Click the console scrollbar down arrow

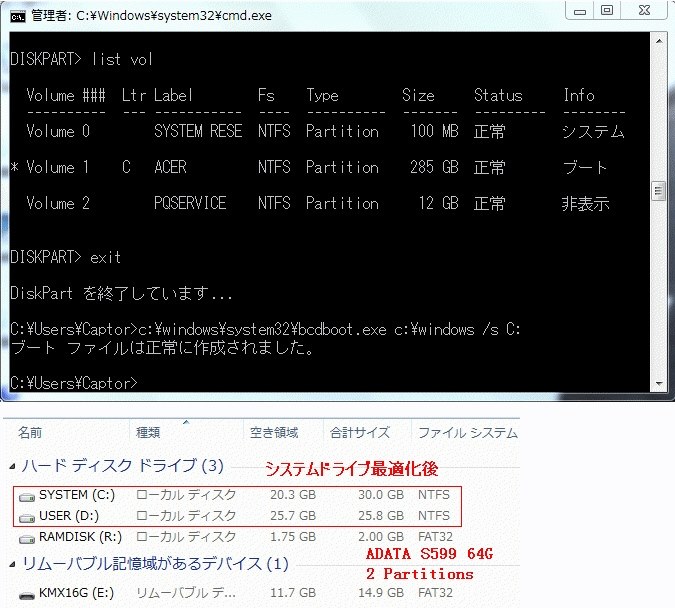(x=659, y=383)
